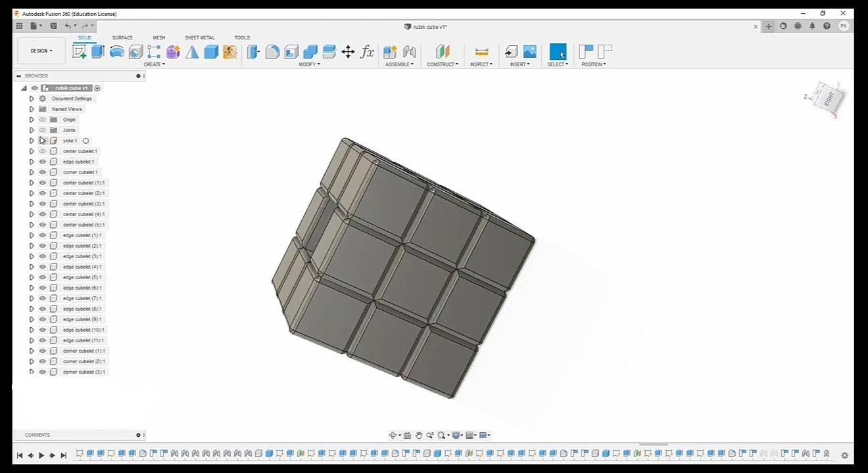The height and width of the screenshot is (473, 868).
Task: Open the DESIGN workspace menu
Action: click(x=41, y=51)
